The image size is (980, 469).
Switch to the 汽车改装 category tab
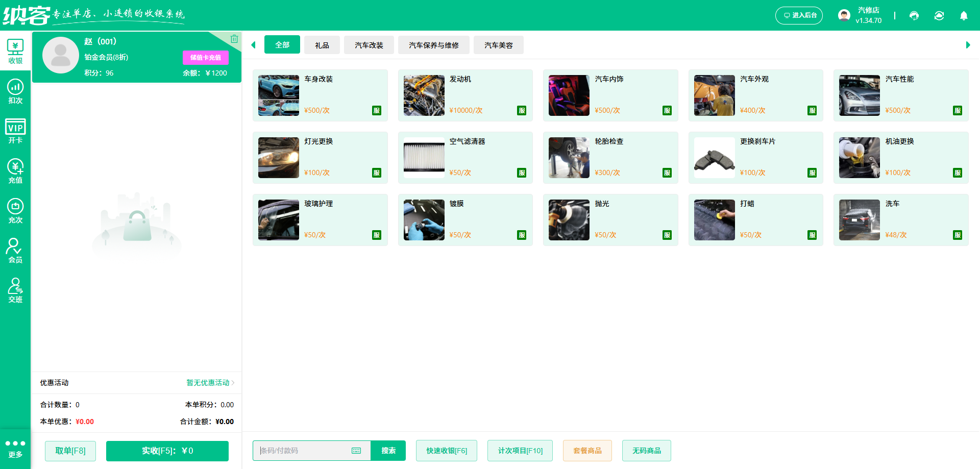coord(369,45)
